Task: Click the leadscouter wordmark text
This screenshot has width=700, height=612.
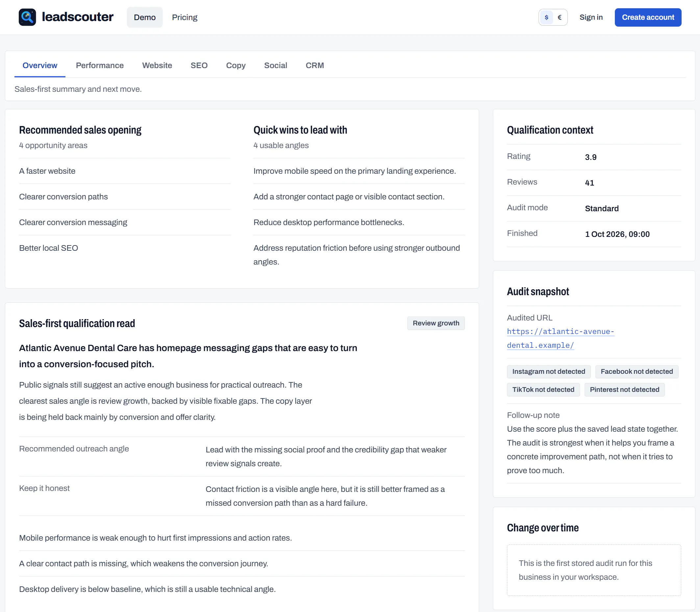Action: coord(78,17)
